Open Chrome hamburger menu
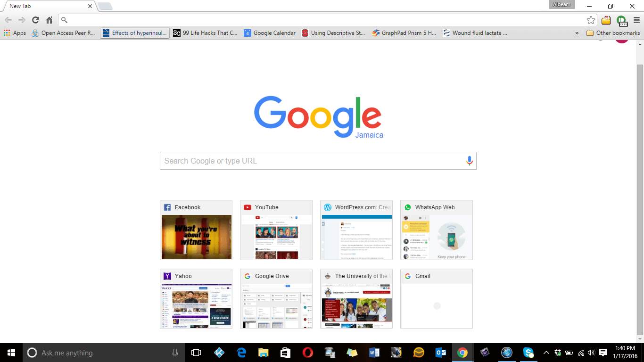The image size is (644, 362). pos(636,20)
